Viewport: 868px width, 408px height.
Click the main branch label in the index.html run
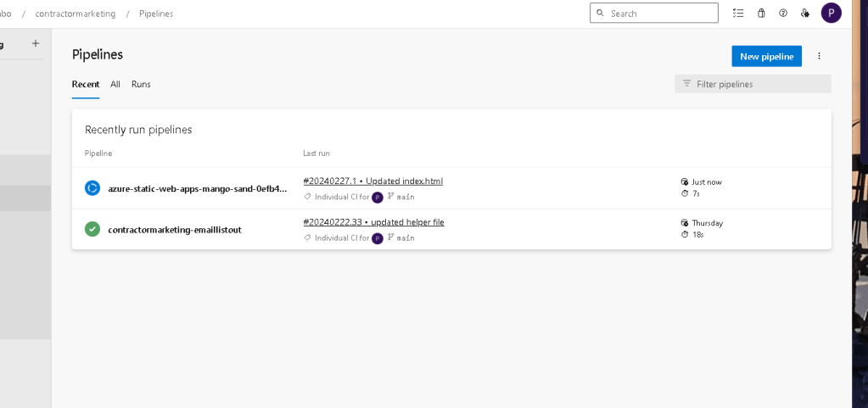pos(406,197)
